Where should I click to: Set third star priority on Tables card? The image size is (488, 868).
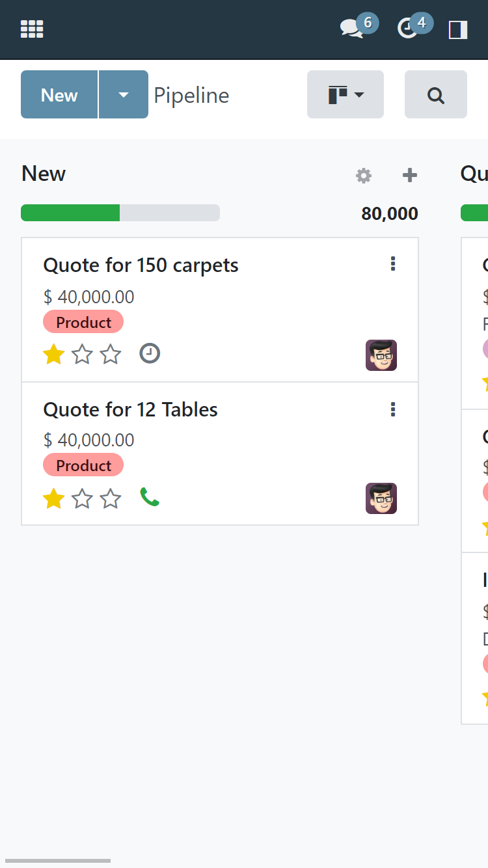pyautogui.click(x=111, y=498)
